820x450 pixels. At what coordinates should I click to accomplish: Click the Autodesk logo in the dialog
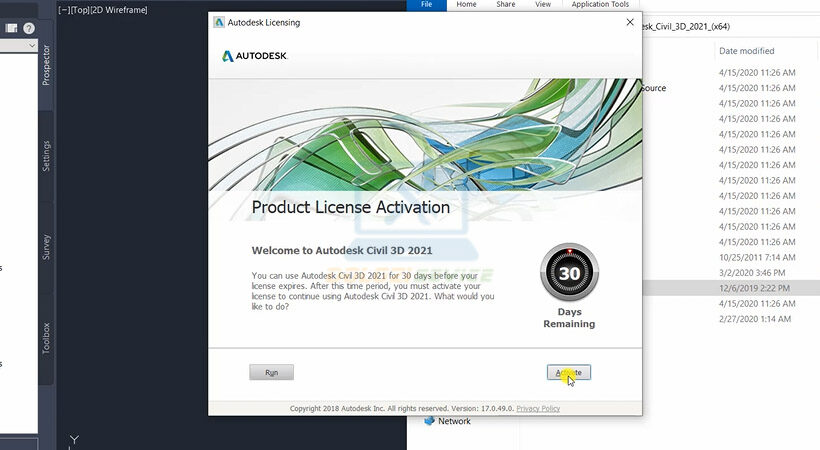click(254, 56)
